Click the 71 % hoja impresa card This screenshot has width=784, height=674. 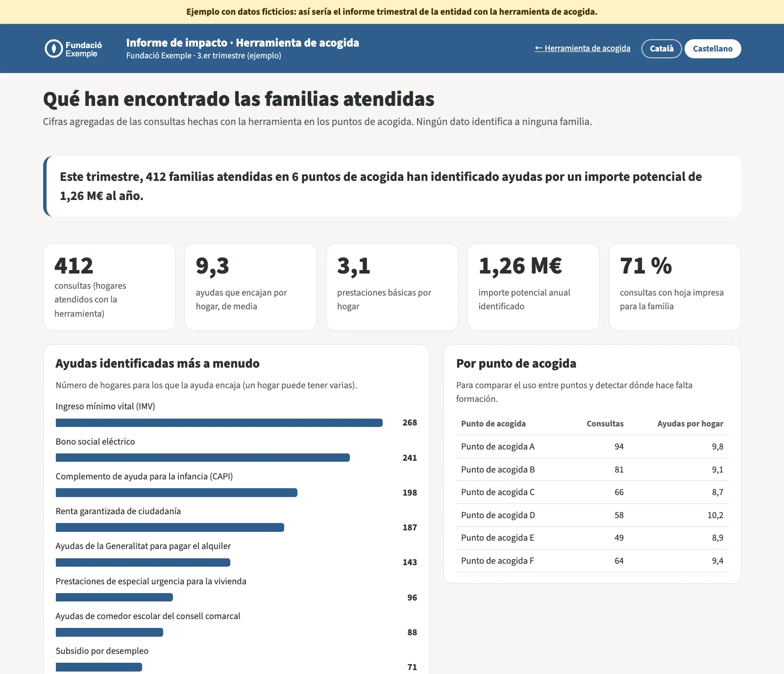click(675, 287)
